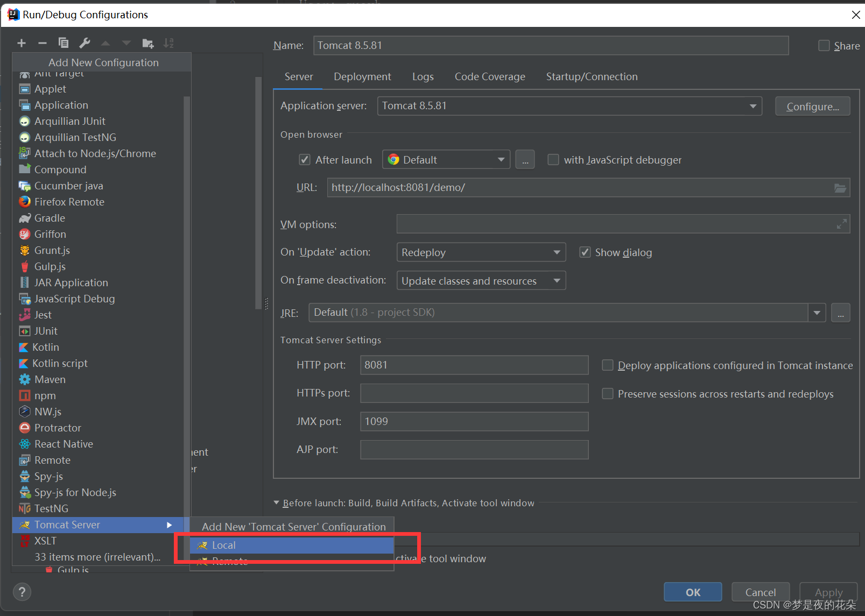Collapse the Before launch section
The image size is (865, 616).
click(277, 503)
